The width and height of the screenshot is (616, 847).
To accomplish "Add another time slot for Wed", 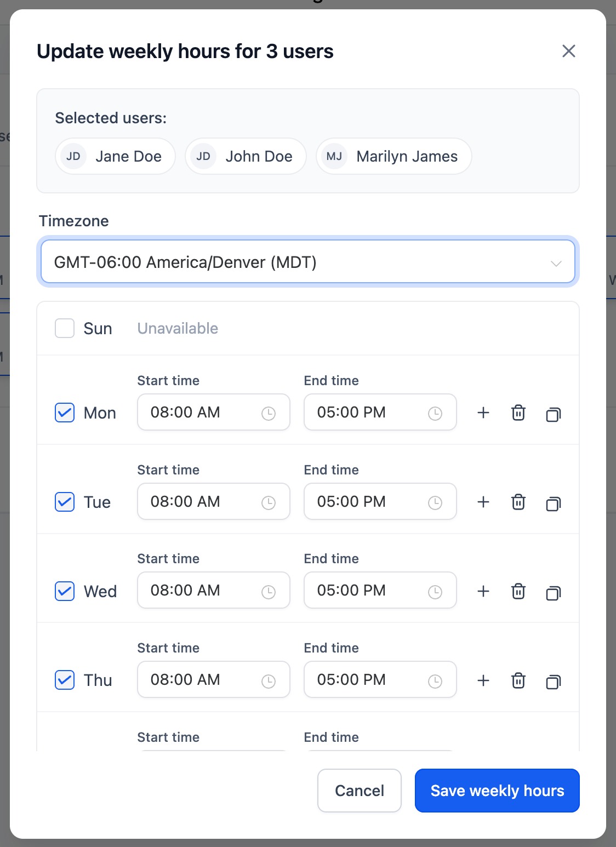I will click(x=483, y=591).
